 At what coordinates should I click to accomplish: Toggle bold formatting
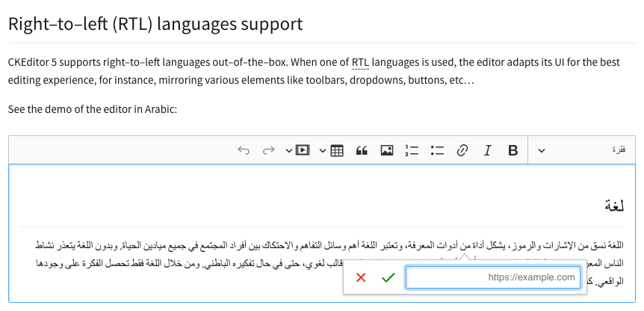(513, 150)
